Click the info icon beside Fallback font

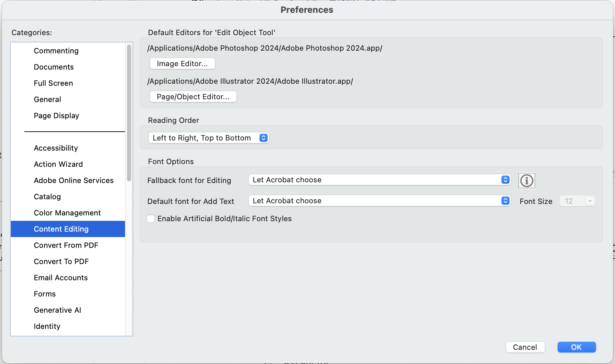(x=526, y=181)
